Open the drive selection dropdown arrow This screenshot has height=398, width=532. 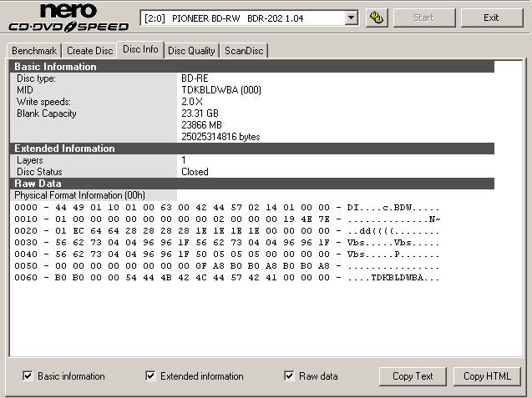[352, 18]
